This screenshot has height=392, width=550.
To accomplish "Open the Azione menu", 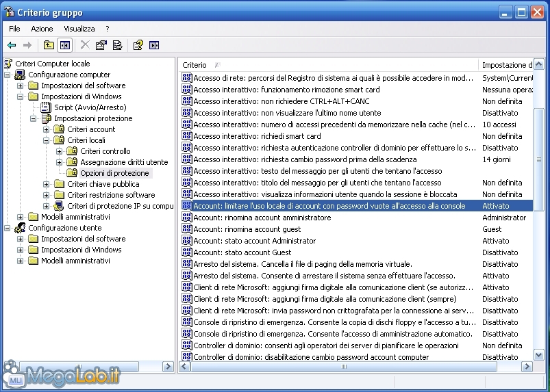I will tap(42, 29).
